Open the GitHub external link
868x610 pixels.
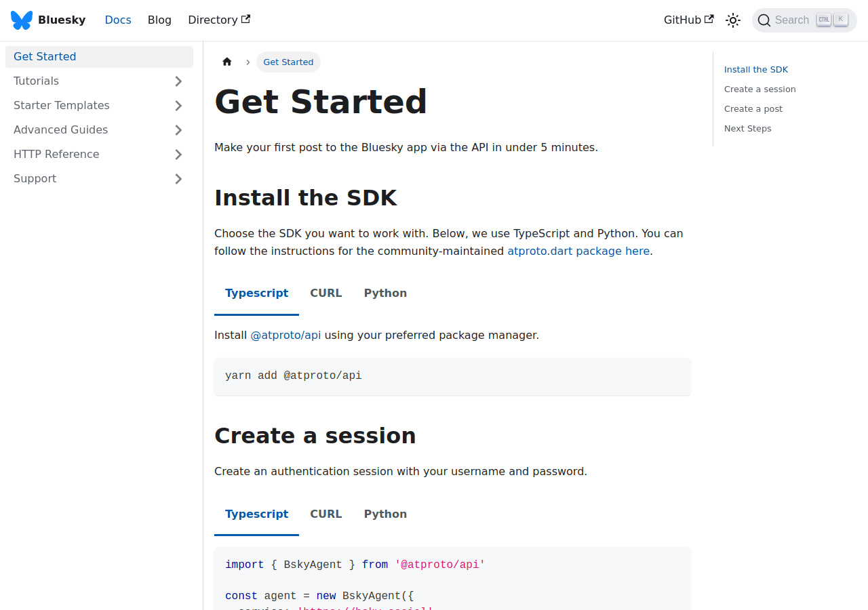click(688, 20)
